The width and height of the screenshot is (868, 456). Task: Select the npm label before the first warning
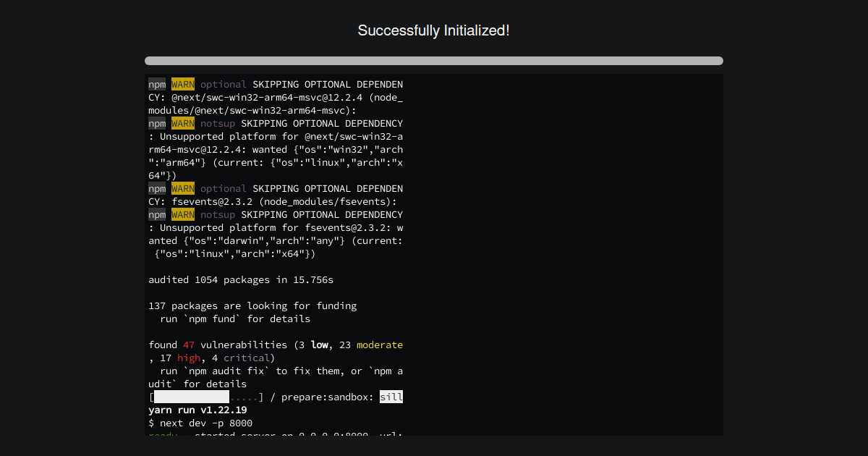[x=157, y=84]
